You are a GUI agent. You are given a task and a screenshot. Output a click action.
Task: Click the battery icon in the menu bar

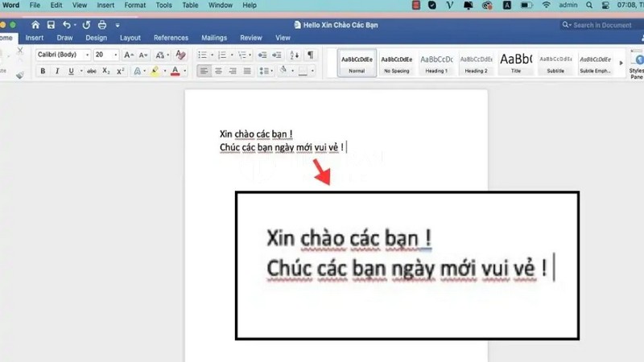pos(526,6)
